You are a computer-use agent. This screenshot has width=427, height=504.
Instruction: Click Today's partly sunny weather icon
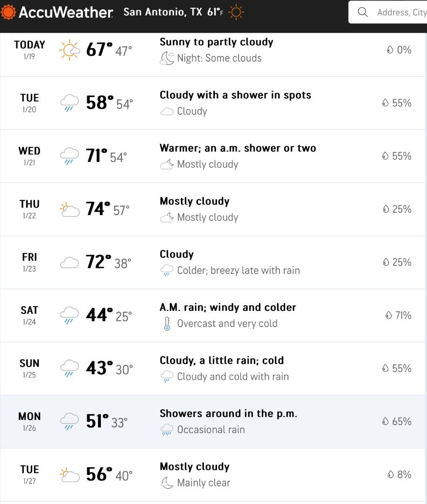tap(69, 50)
